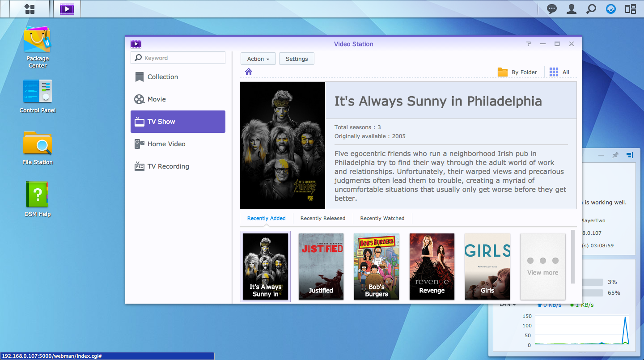
Task: Minimize the system widget panel
Action: click(x=601, y=155)
